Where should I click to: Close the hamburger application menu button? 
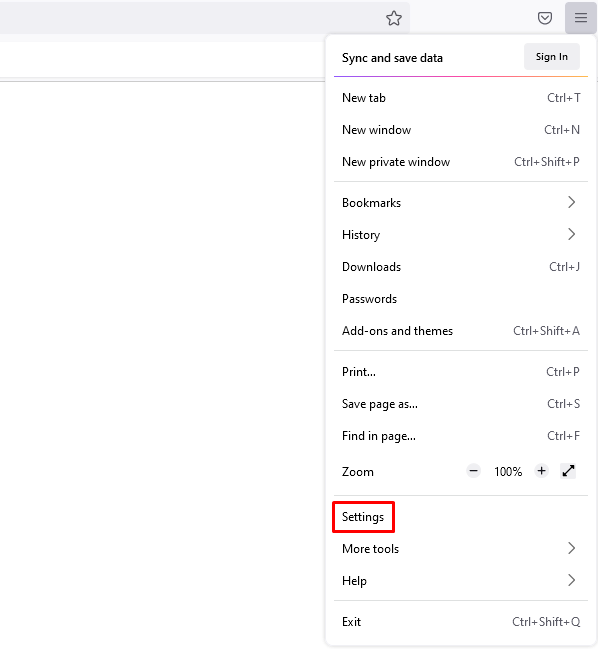click(x=581, y=18)
